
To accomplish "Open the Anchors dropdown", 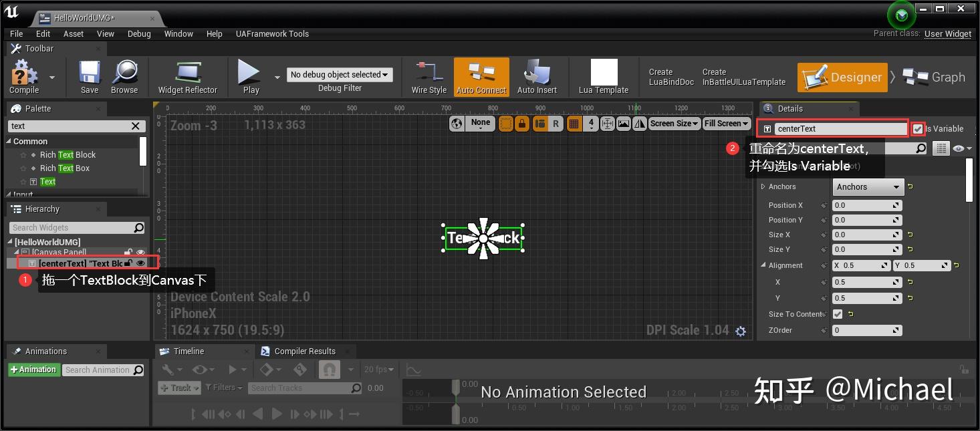I will [868, 187].
